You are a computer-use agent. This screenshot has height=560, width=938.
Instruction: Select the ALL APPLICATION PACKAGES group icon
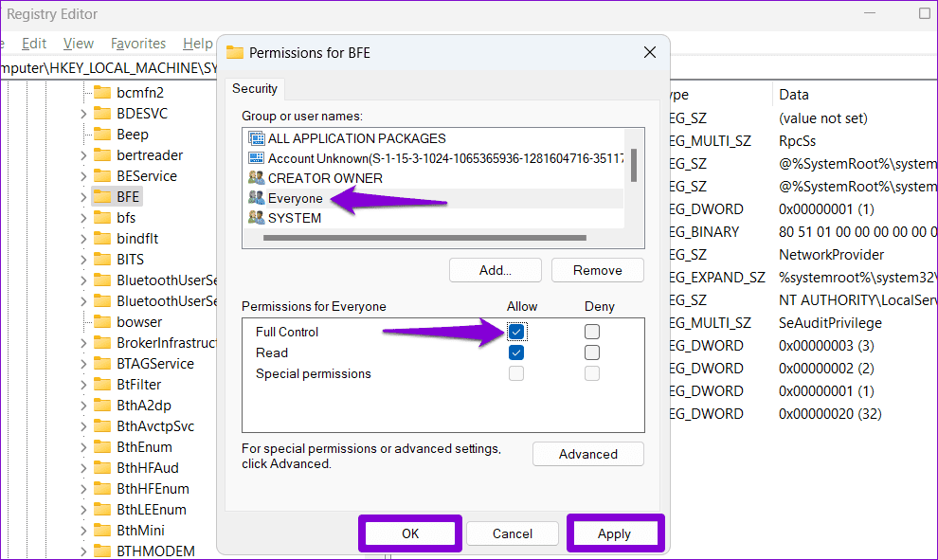(256, 138)
